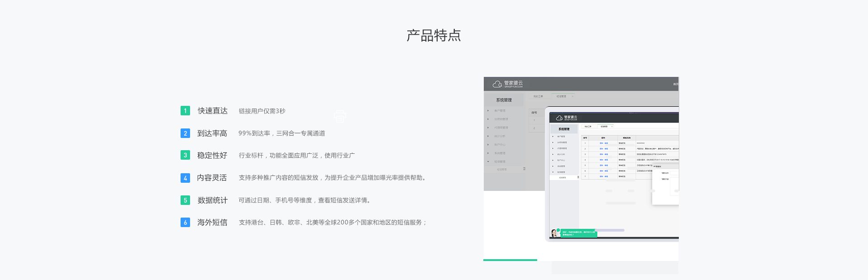This screenshot has height=280, width=868.
Task: Click the 系统管理 sidebar header in gray screenshot
Action: point(504,100)
